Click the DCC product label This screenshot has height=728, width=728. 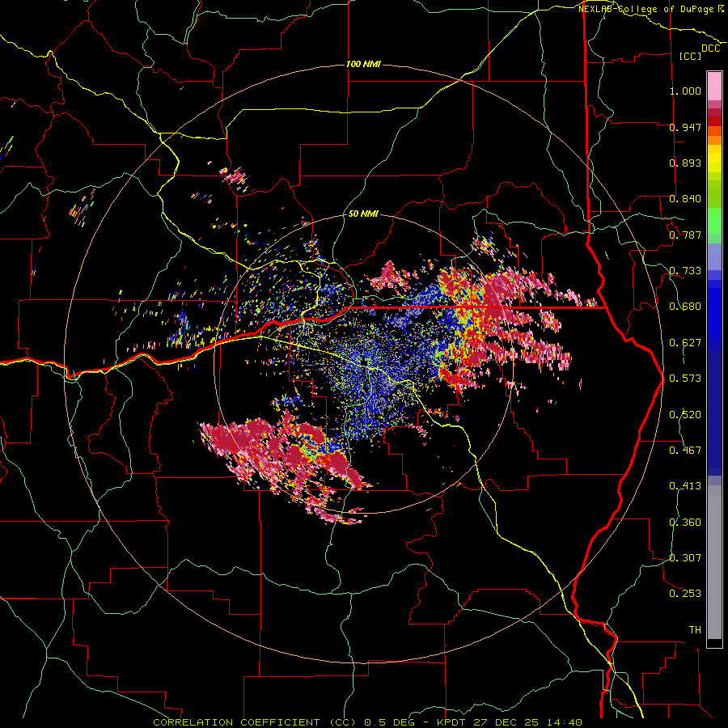click(711, 48)
